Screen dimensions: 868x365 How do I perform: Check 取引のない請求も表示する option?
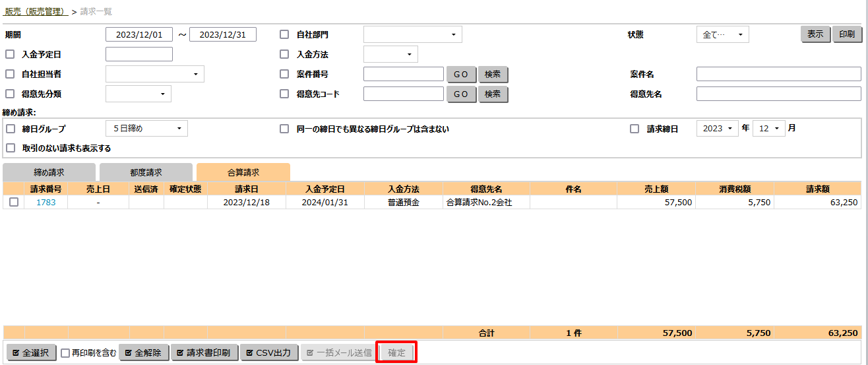[10, 148]
